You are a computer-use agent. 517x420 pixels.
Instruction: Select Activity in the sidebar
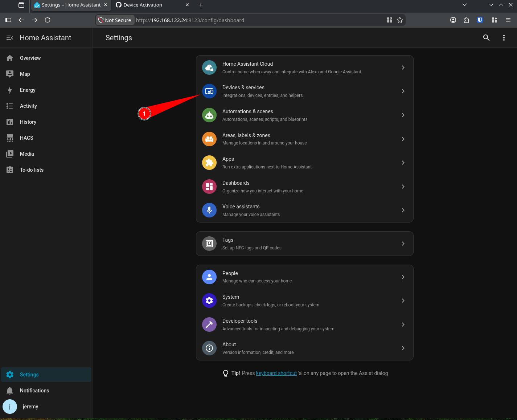click(x=46, y=106)
